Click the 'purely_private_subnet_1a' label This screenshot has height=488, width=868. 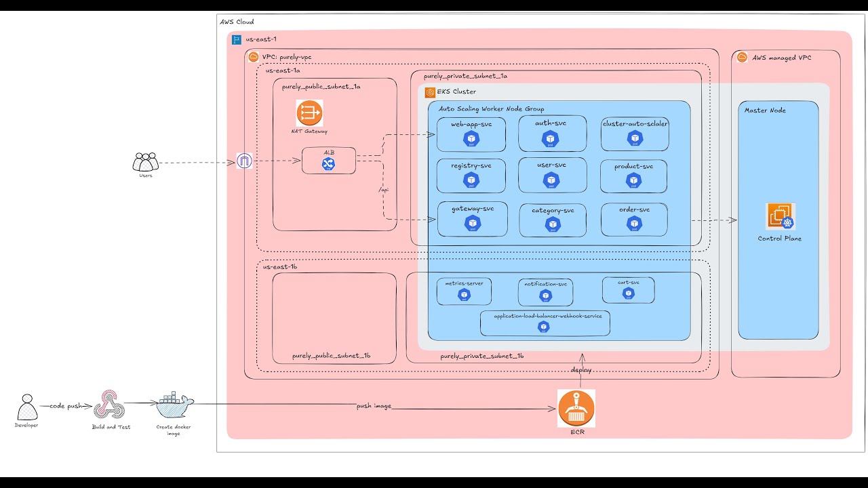point(465,77)
